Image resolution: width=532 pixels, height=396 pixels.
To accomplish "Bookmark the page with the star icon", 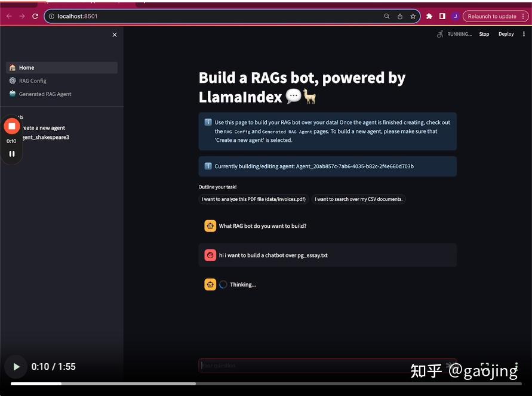I will (x=413, y=16).
